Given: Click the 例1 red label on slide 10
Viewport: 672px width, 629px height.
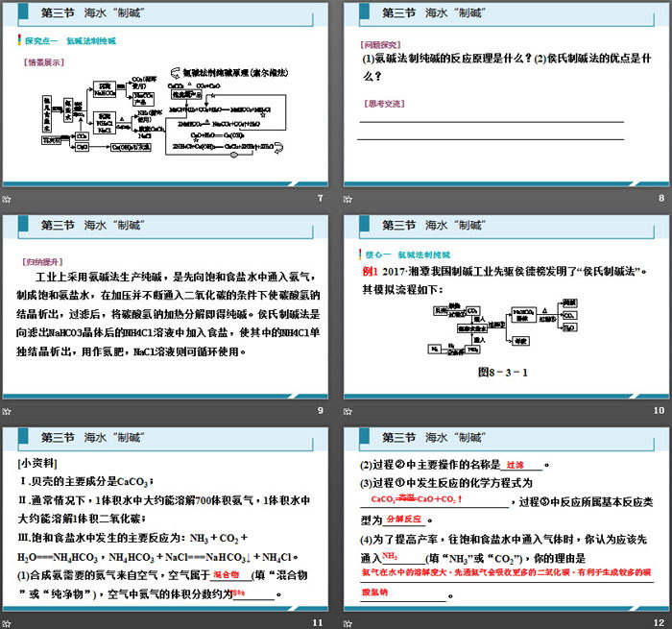Looking at the screenshot, I should pos(370,271).
